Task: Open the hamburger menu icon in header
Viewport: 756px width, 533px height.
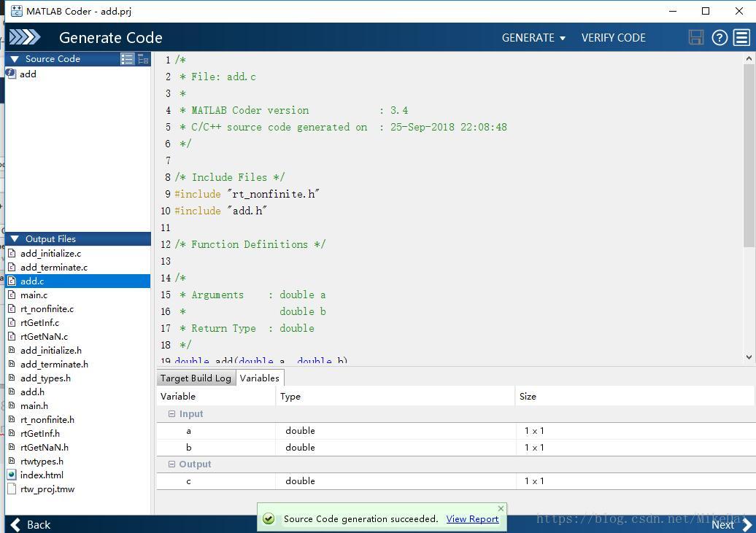Action: click(x=741, y=37)
